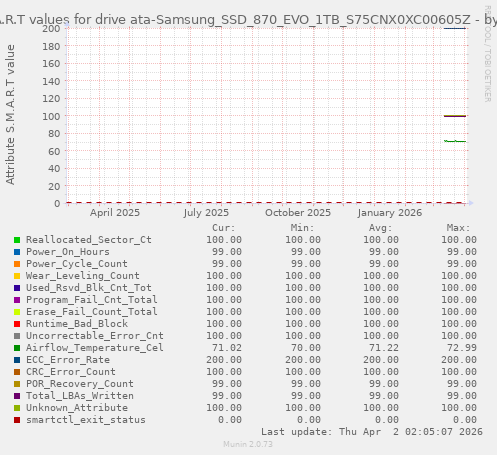
Task: Select the Uncorrectable_Error_Cnt legend label
Action: pos(95,336)
